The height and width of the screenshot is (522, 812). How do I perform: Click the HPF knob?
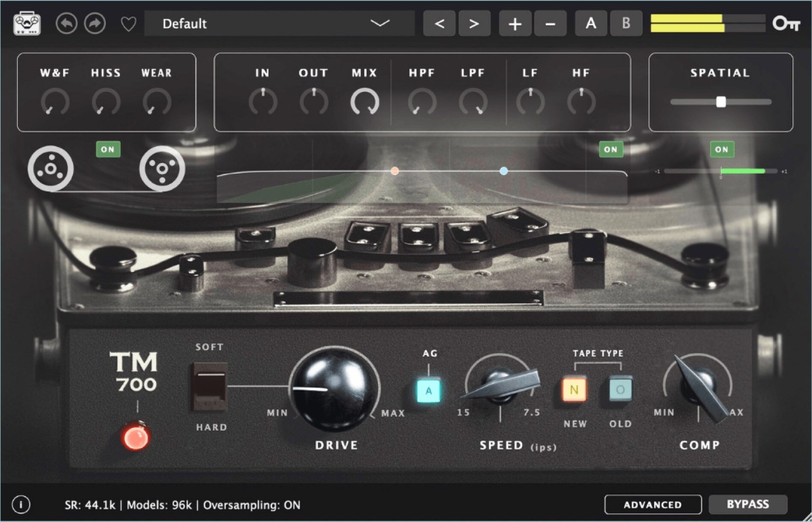coord(422,102)
